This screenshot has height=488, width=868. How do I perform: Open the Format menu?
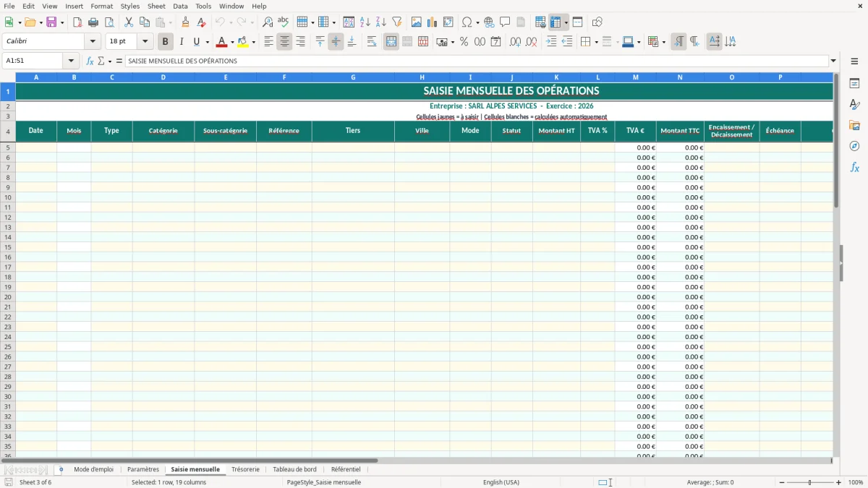(x=101, y=6)
